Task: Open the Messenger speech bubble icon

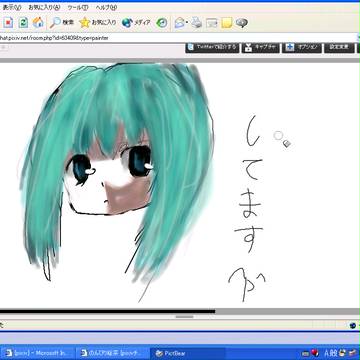Action: point(242,23)
